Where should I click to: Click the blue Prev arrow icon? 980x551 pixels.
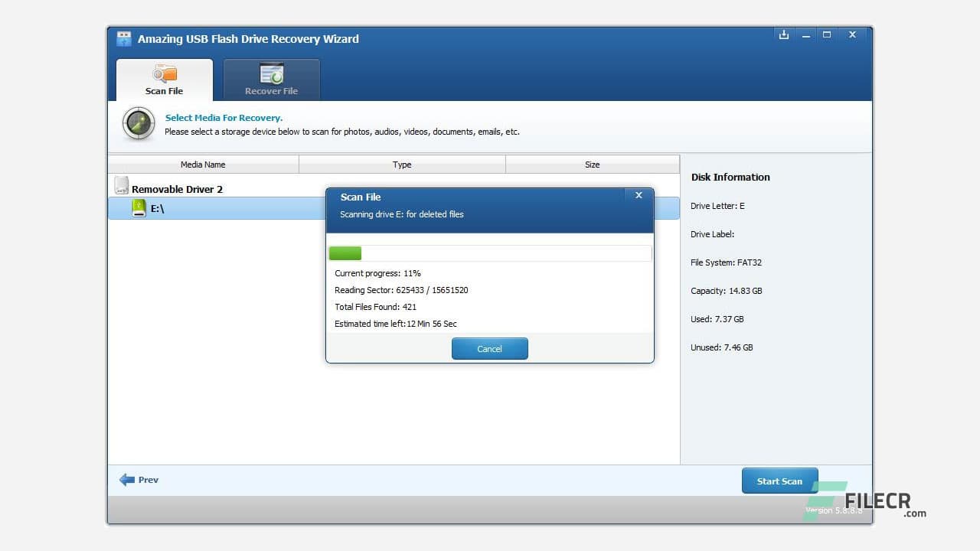click(127, 480)
